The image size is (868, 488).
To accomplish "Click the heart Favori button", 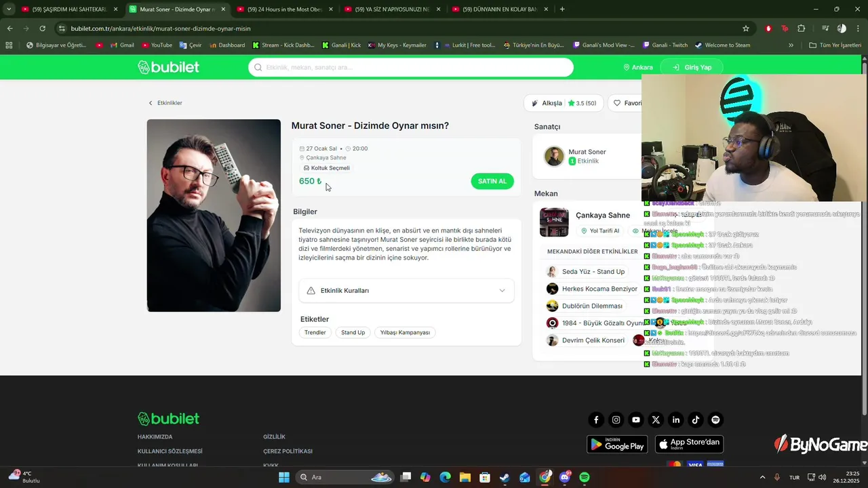I will [627, 103].
